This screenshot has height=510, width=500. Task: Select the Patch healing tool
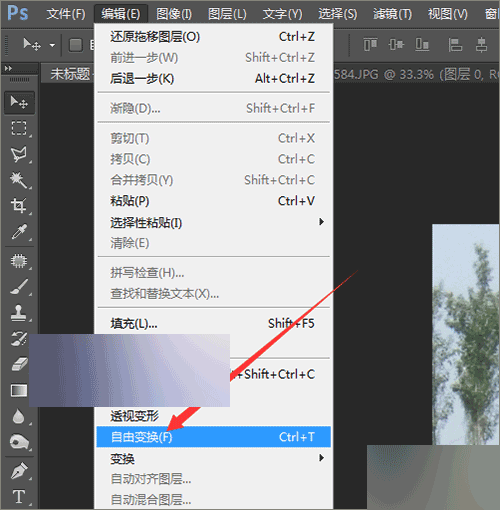click(x=19, y=261)
